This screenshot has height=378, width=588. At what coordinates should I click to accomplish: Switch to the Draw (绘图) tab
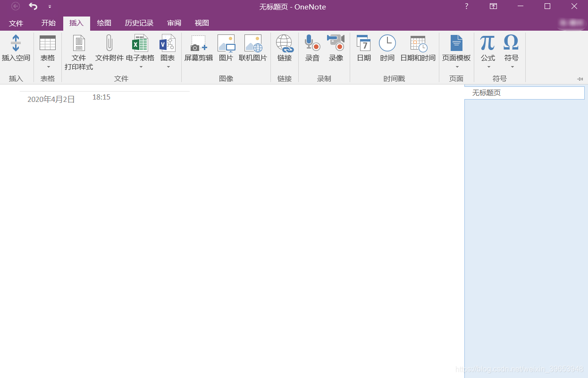pyautogui.click(x=104, y=23)
